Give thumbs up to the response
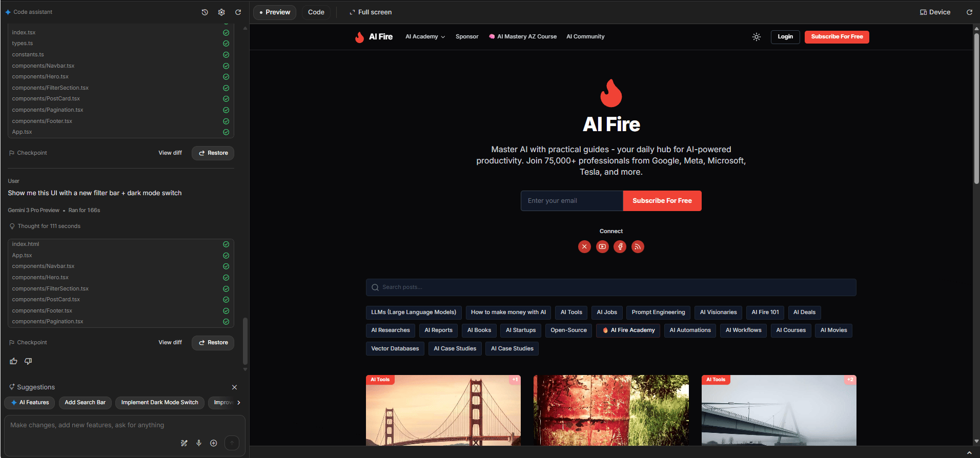 (x=14, y=361)
